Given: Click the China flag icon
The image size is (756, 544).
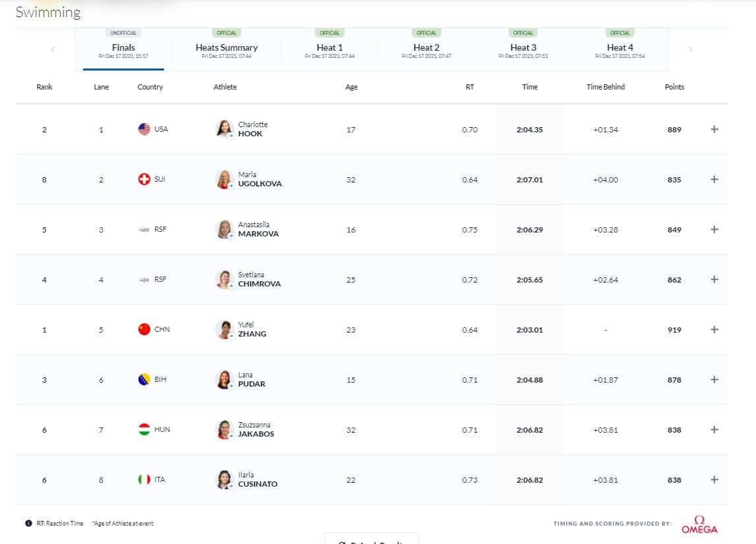Looking at the screenshot, I should tap(144, 329).
